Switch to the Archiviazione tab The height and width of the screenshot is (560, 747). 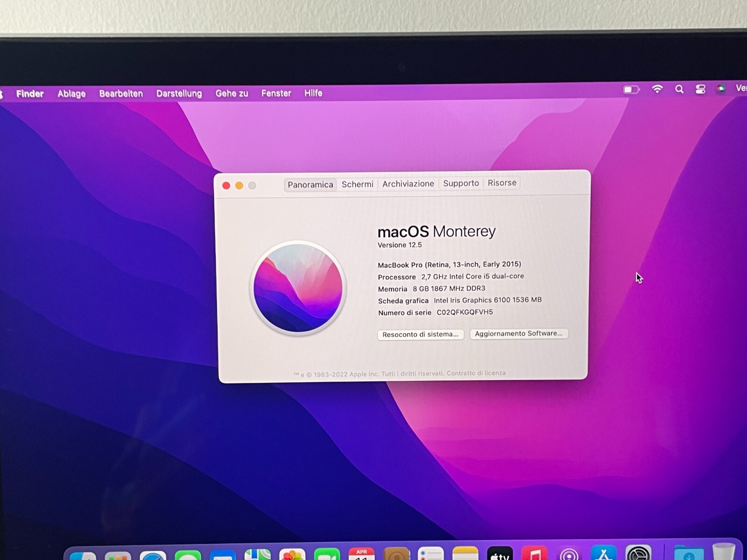pos(408,184)
